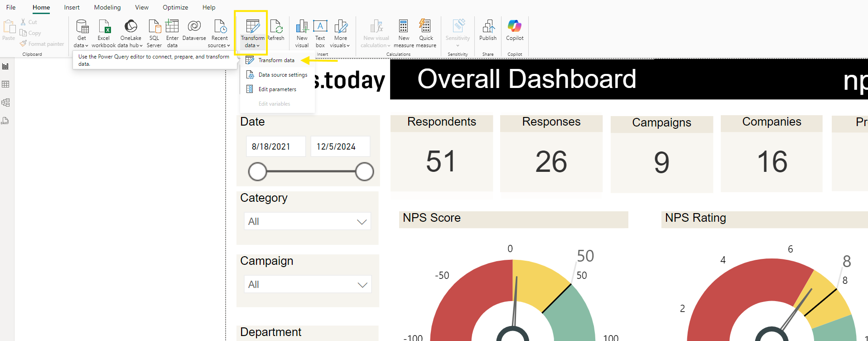Expand the Campaign slicer dropdown
This screenshot has height=341, width=868.
tap(362, 285)
